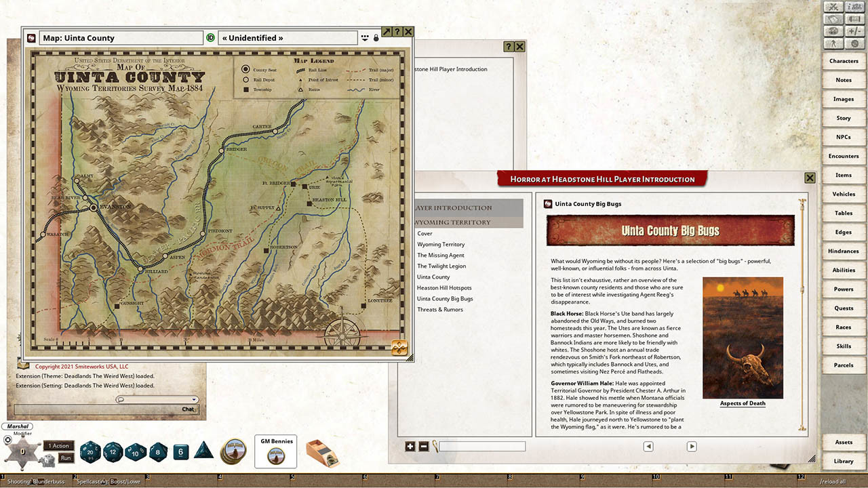Expand the Player Introduction section header
This screenshot has width=868, height=488.
click(469, 207)
